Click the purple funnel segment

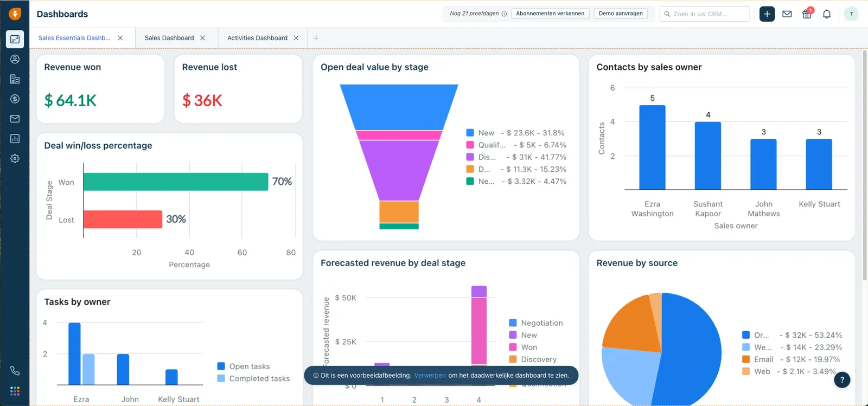click(399, 170)
